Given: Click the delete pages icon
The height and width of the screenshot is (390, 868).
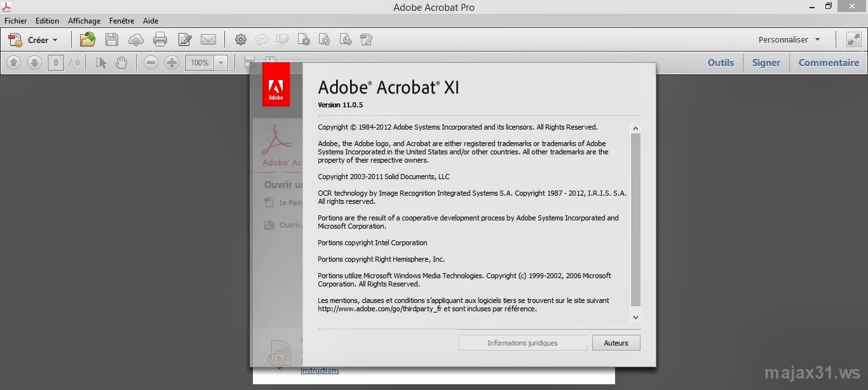Looking at the screenshot, I should tap(304, 39).
